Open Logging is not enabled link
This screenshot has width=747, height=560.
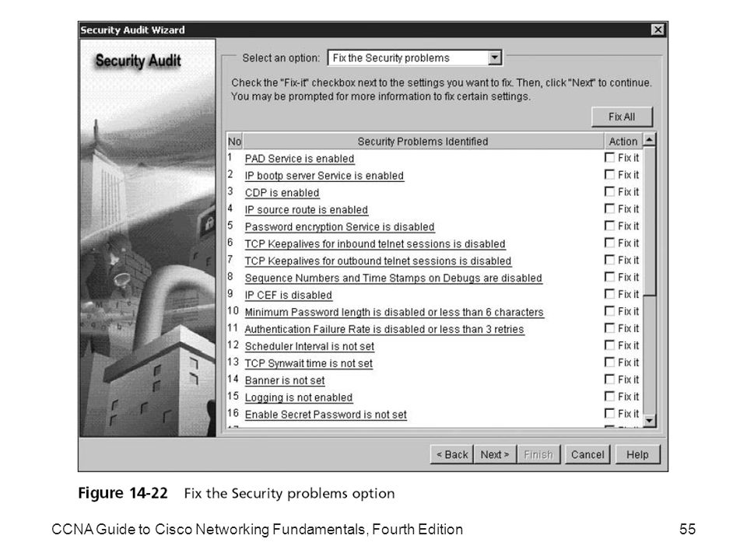click(x=299, y=397)
